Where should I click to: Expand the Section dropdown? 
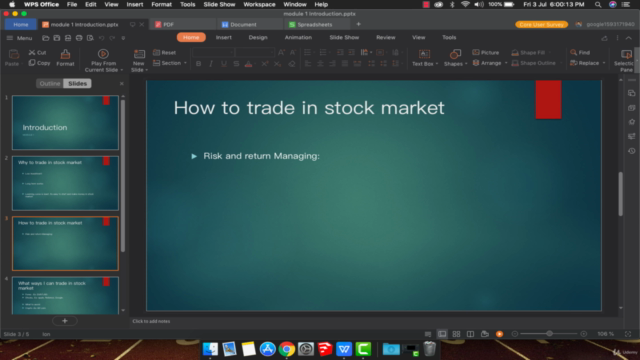(185, 63)
